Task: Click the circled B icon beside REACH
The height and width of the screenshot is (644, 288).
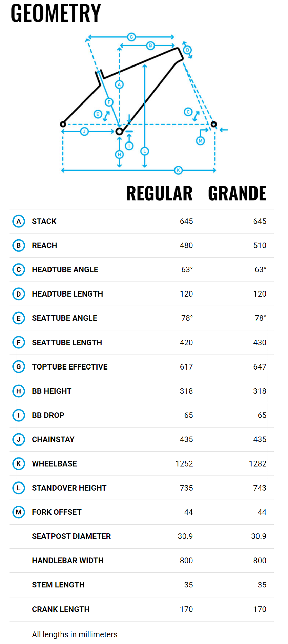Action: 19,245
